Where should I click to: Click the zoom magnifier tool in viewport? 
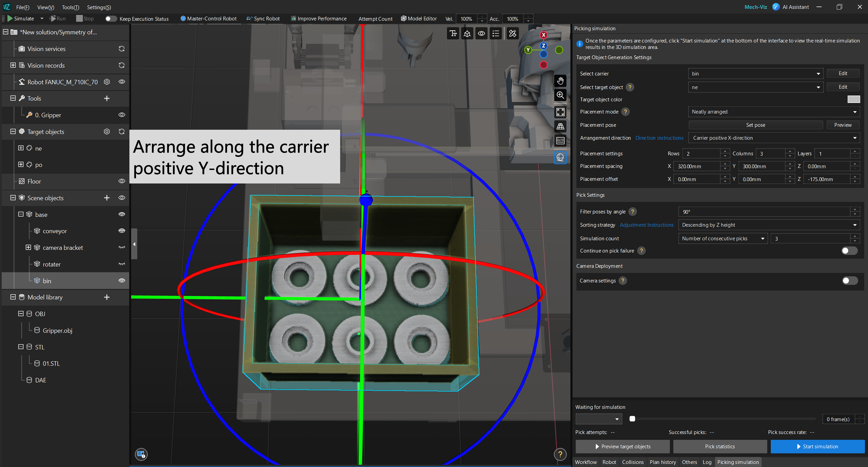(560, 95)
